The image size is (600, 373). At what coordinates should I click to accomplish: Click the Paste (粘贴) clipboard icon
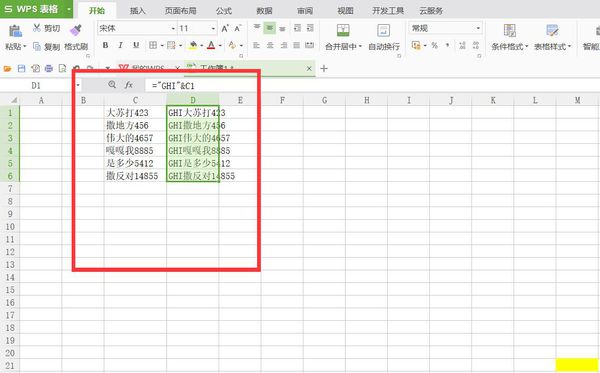pos(15,31)
